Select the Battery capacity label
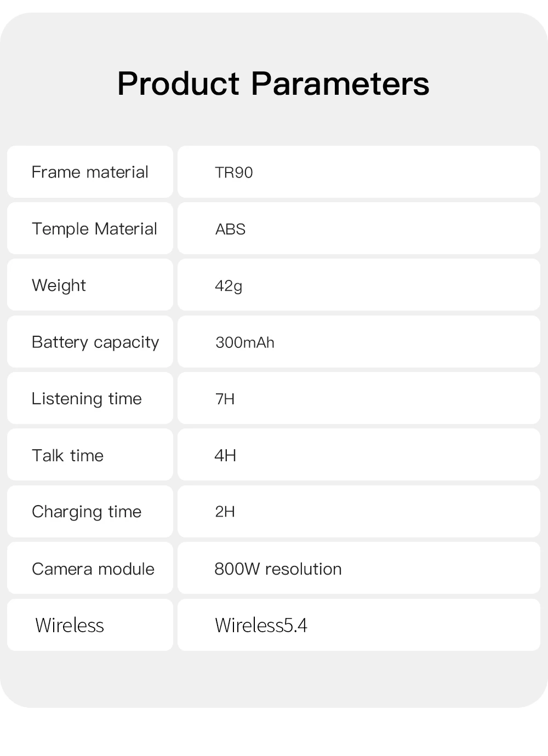This screenshot has height=756, width=548. tap(95, 342)
